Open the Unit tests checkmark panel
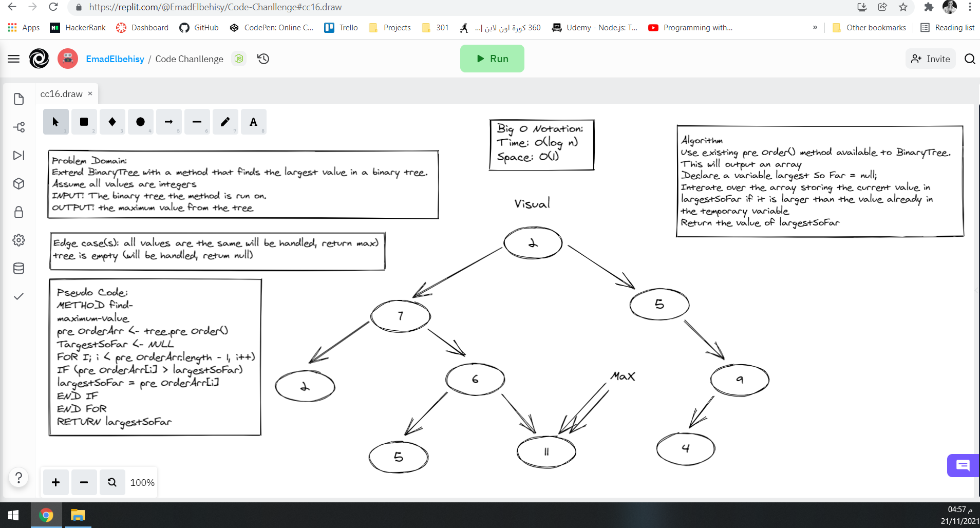The height and width of the screenshot is (528, 980). click(19, 296)
